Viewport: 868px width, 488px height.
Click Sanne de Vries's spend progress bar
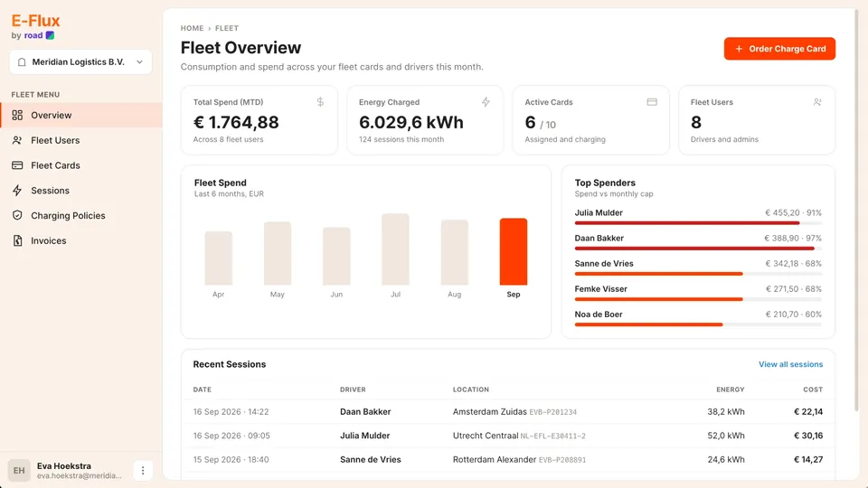(x=698, y=273)
